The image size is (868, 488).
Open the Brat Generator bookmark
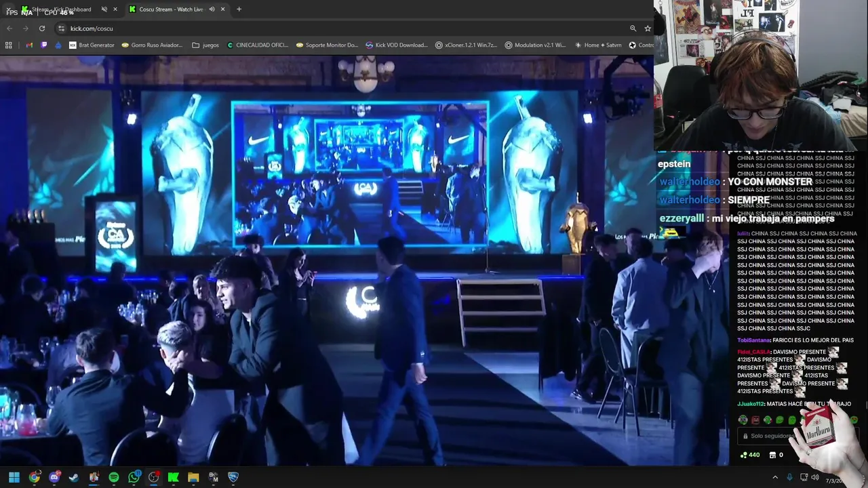coord(92,45)
